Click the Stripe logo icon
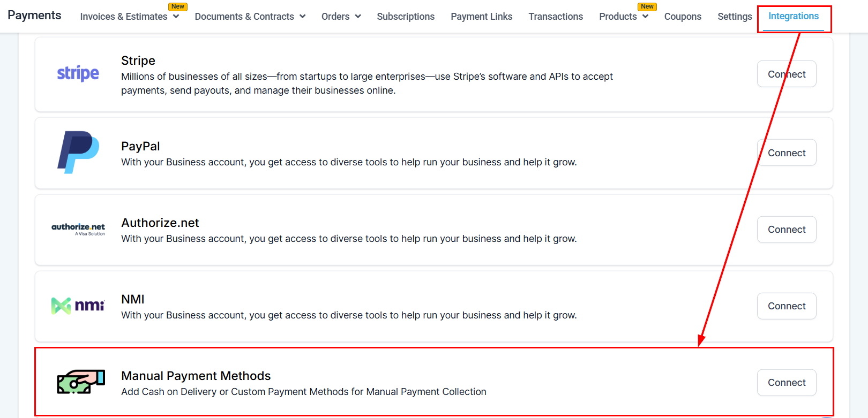The width and height of the screenshot is (868, 418). tap(78, 73)
